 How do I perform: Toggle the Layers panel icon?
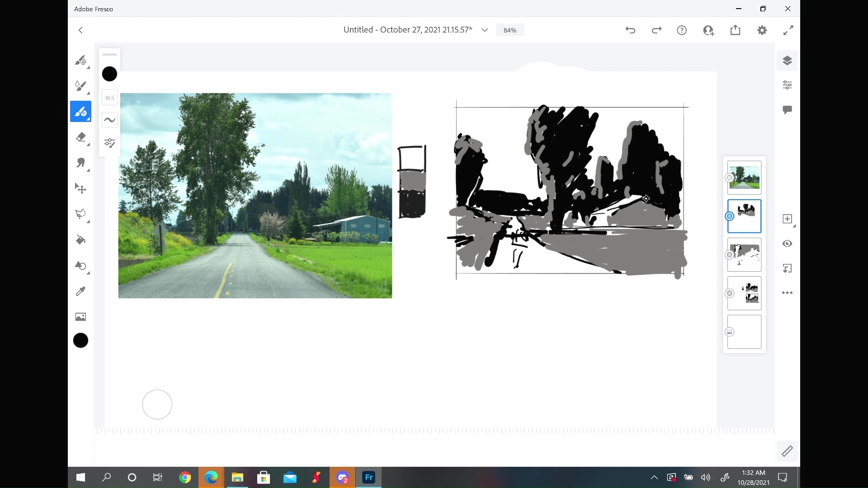[x=787, y=61]
